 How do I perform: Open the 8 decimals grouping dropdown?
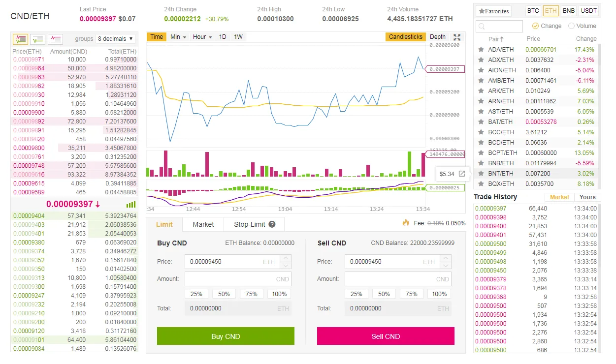coord(116,39)
